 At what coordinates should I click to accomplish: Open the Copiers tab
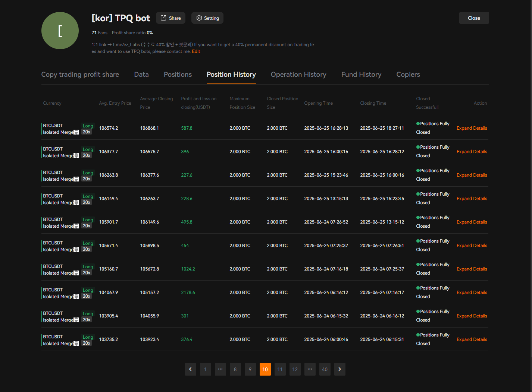click(408, 75)
